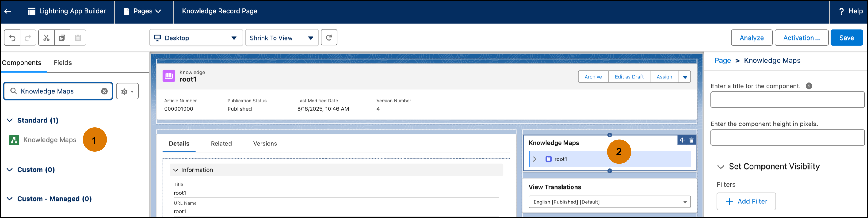This screenshot has height=218, width=868.
Task: Click the Knowledge Maps heading on canvas
Action: pyautogui.click(x=554, y=143)
